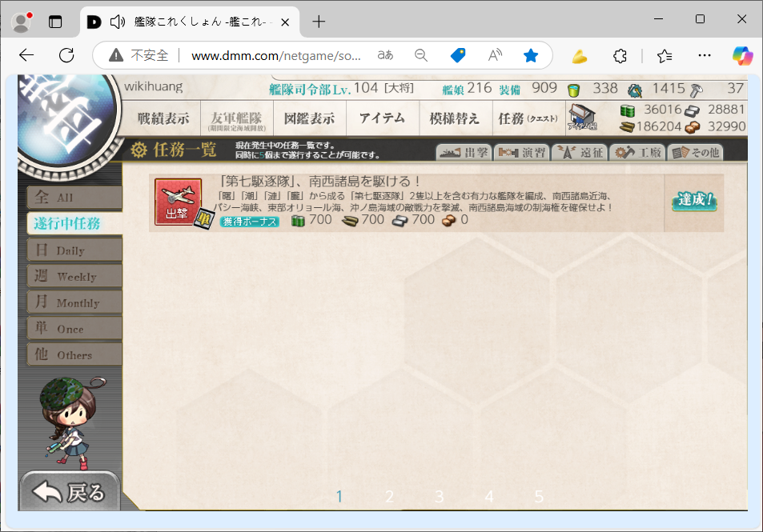Filter quests by その他 tab
The image size is (763, 532).
696,153
